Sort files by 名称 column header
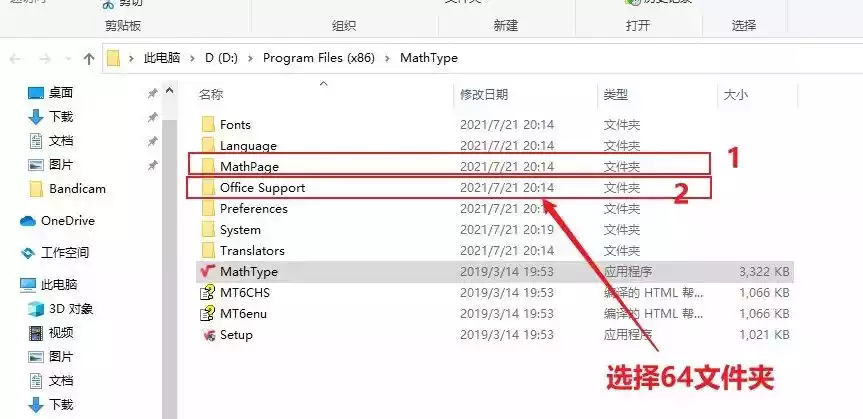This screenshot has height=419, width=863. 211,95
